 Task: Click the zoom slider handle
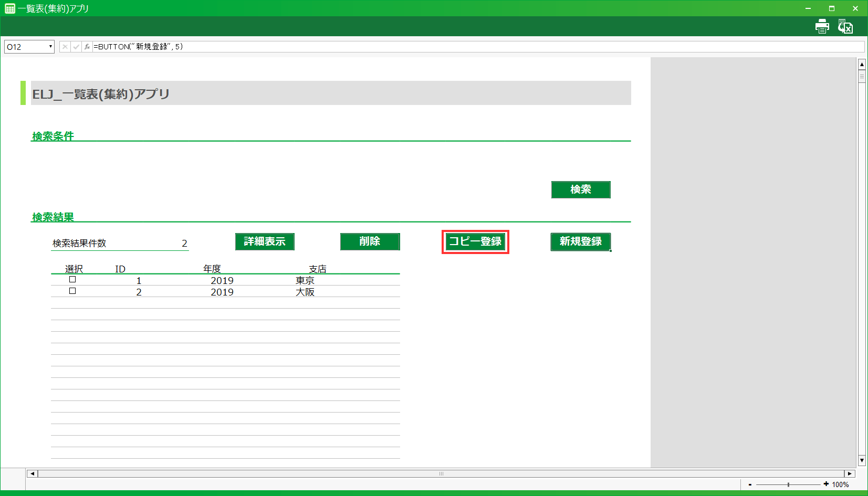[788, 484]
